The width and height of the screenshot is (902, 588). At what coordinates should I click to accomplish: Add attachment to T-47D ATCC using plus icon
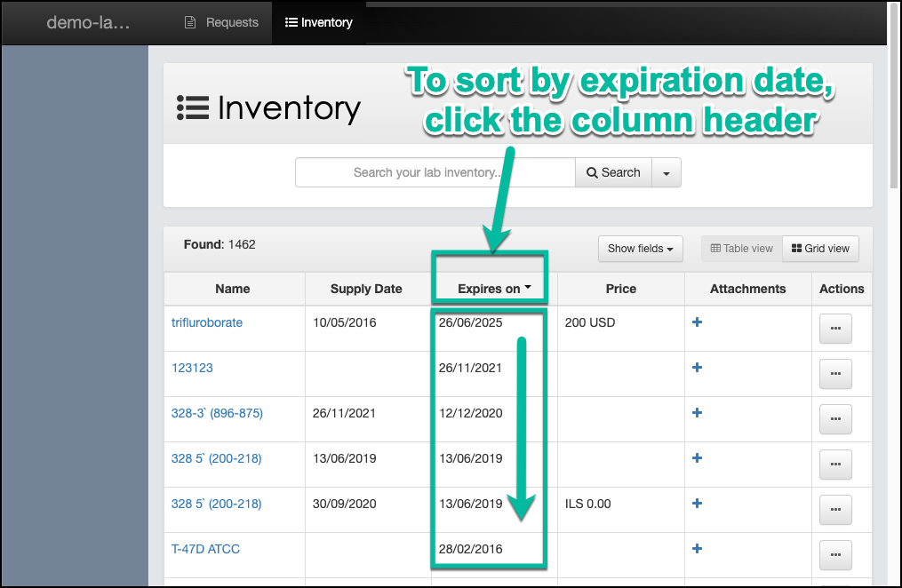[x=697, y=548]
